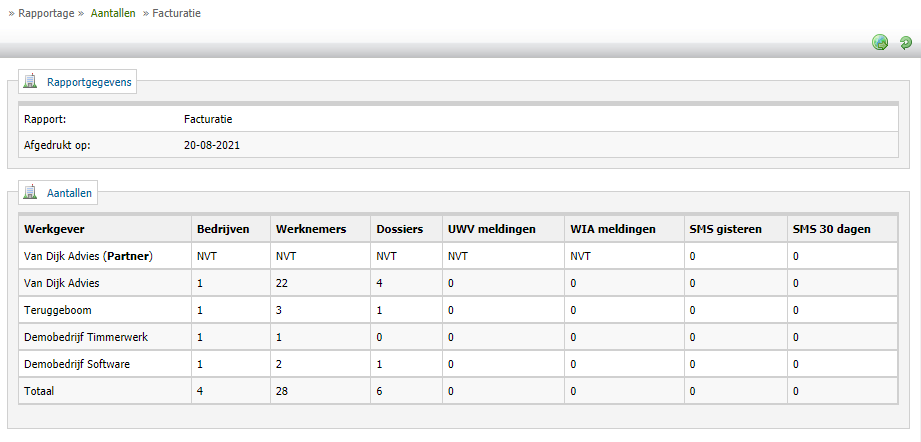Select the Aantallen section title
This screenshot has height=442, width=921.
point(69,193)
